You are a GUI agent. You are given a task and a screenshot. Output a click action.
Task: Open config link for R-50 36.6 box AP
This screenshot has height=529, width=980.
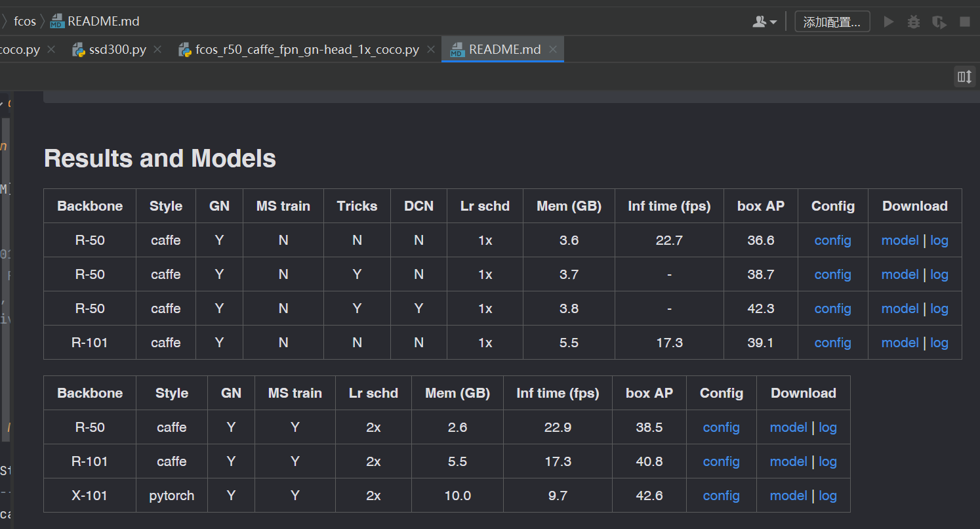[833, 240]
